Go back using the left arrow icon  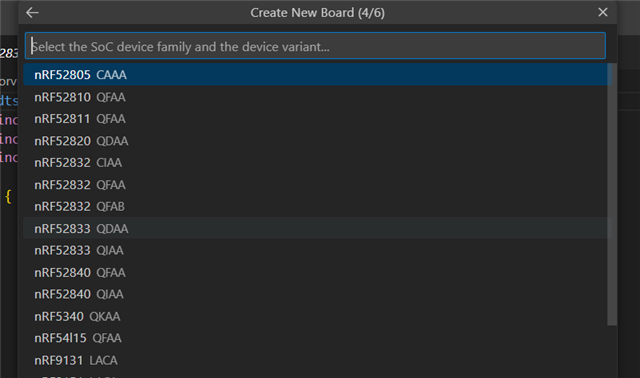[x=32, y=13]
